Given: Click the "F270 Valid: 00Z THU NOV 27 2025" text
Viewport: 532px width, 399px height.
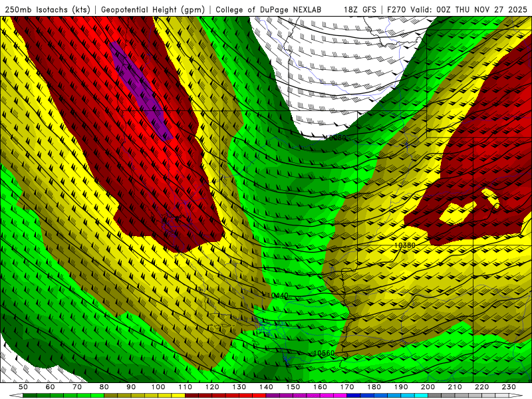Looking at the screenshot, I should [457, 10].
